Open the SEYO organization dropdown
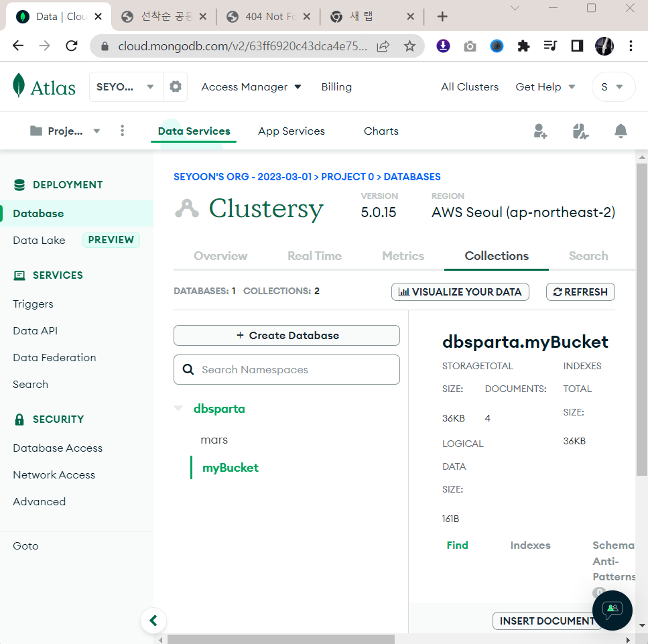Viewport: 648px width, 644px height. point(127,87)
